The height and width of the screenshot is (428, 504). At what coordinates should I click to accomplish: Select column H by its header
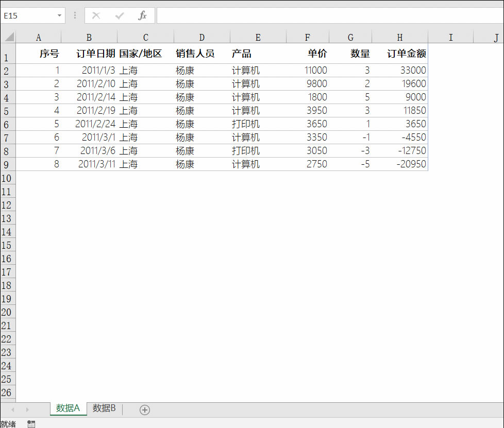click(x=399, y=38)
